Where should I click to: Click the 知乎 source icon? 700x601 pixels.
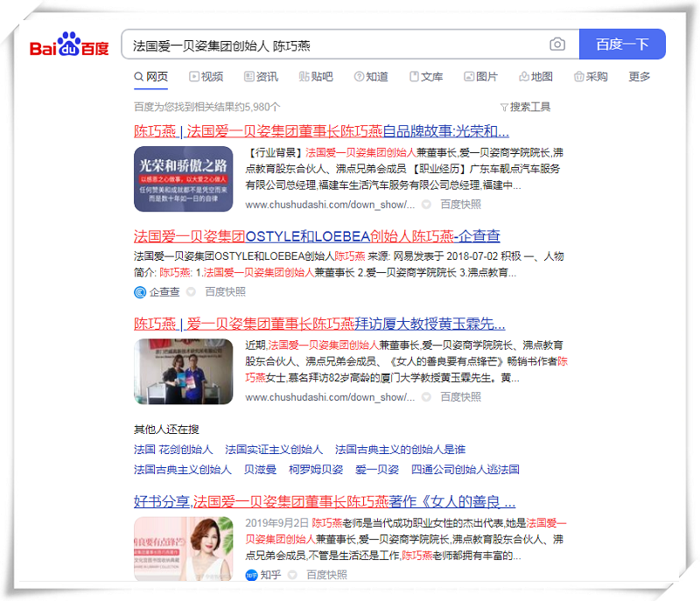point(251,575)
